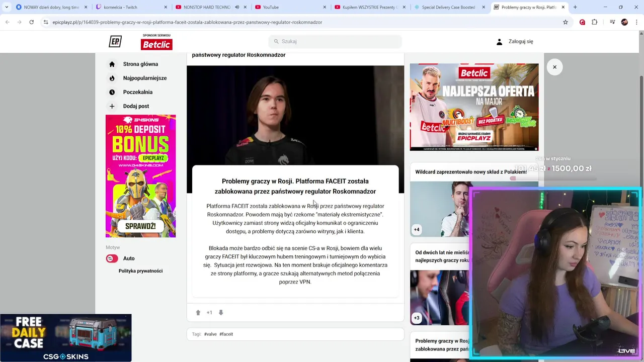Click Dodaj post
Screen dimensions: 644x362
click(x=136, y=107)
